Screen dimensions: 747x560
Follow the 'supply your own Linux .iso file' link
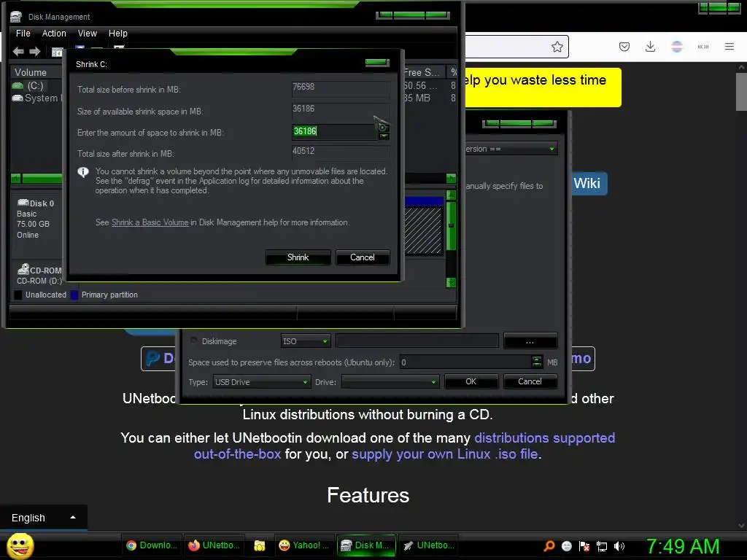point(444,454)
